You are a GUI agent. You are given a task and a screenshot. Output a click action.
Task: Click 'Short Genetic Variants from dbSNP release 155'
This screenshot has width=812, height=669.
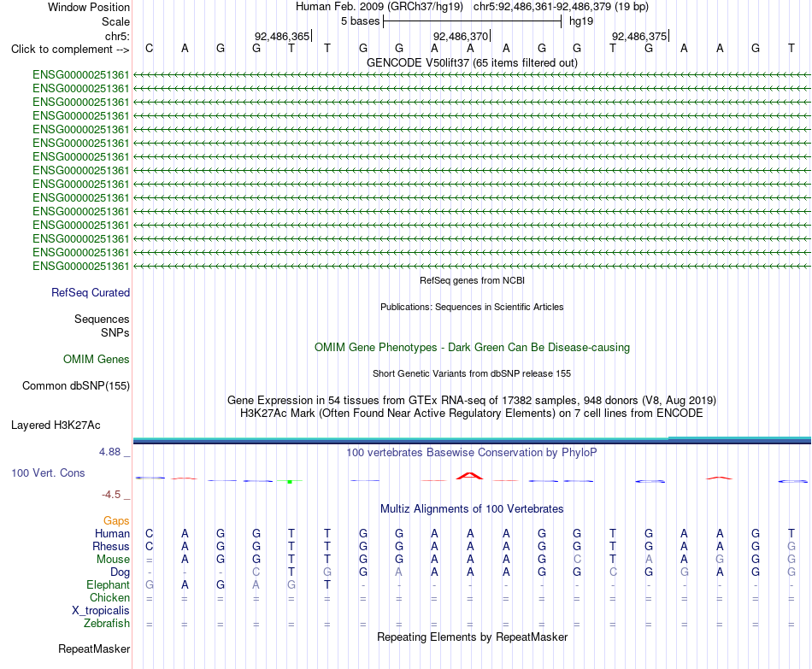coord(472,373)
